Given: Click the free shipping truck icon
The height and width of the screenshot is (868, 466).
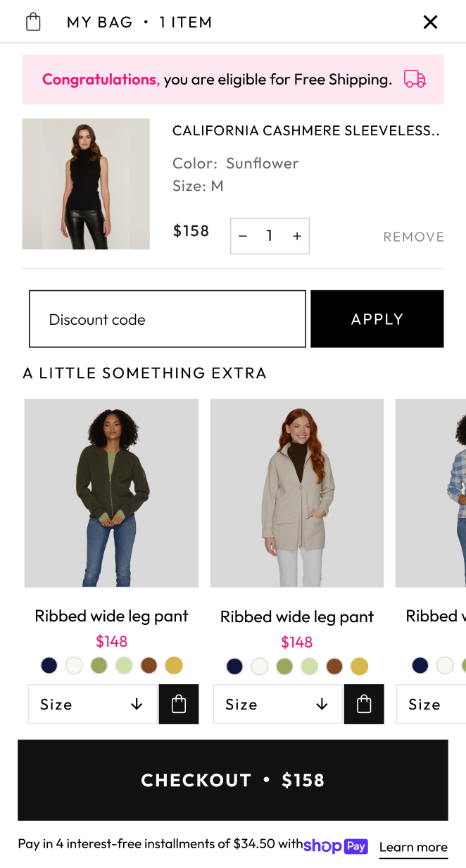Looking at the screenshot, I should (x=415, y=79).
